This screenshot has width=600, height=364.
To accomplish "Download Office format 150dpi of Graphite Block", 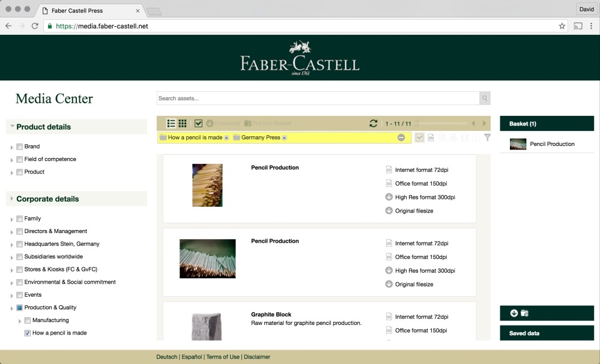I will pos(416,330).
